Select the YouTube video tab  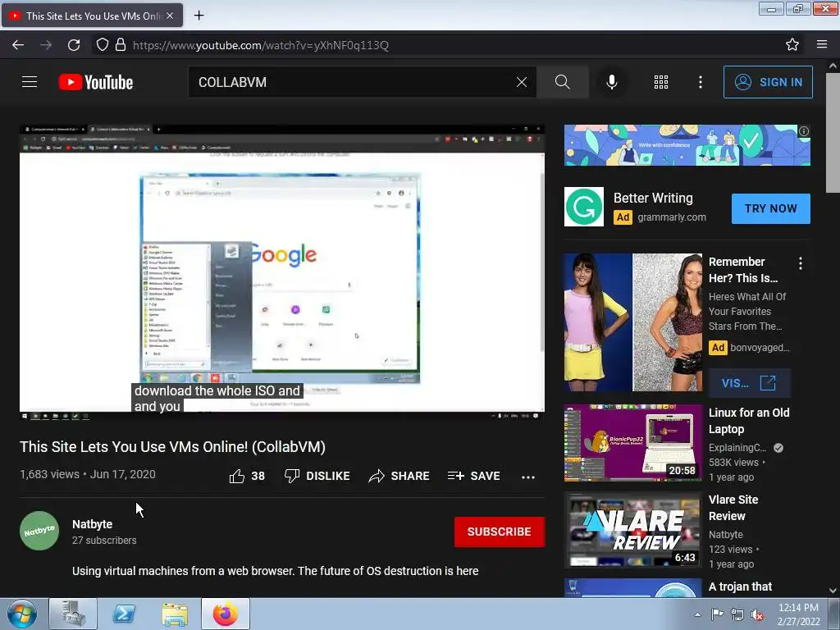pyautogui.click(x=92, y=16)
